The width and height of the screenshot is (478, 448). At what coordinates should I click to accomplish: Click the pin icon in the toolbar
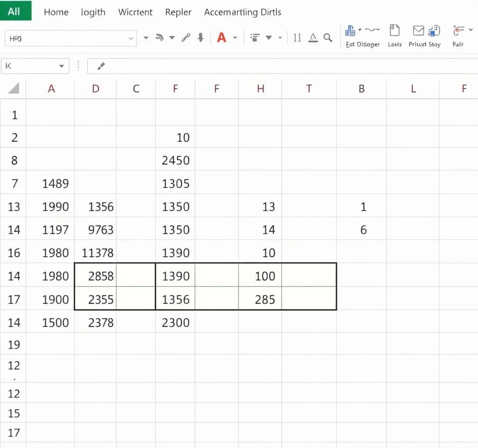click(201, 38)
